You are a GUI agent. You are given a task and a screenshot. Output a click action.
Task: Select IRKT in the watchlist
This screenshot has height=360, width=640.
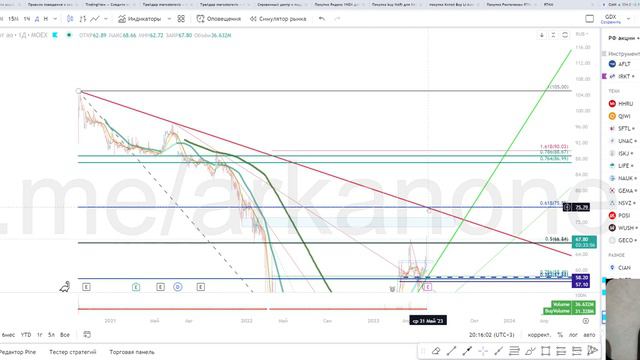pos(623,76)
